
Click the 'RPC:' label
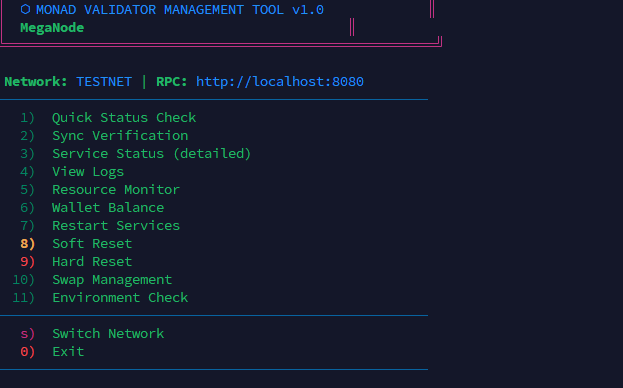click(172, 82)
